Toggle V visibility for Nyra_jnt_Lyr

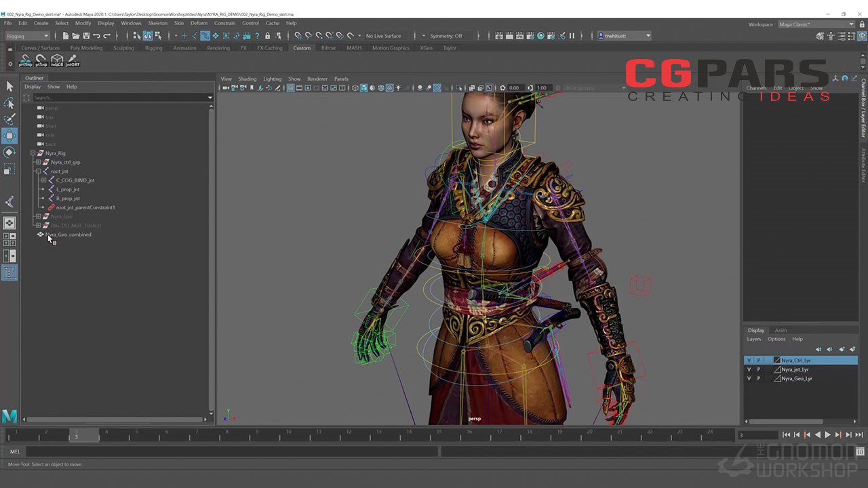pos(749,369)
